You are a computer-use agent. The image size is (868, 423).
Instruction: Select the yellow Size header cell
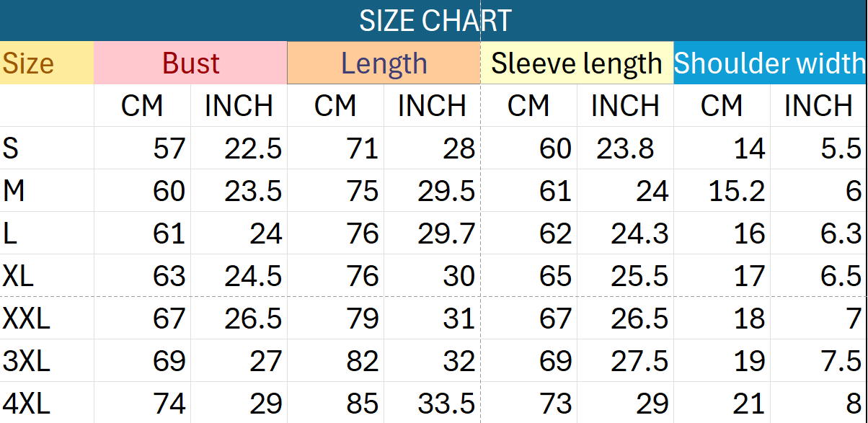[x=47, y=63]
